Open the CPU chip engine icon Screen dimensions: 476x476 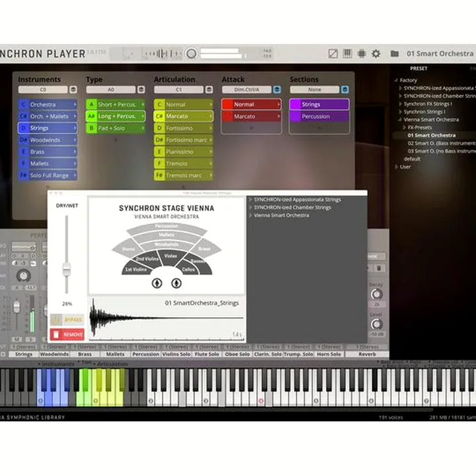click(362, 54)
